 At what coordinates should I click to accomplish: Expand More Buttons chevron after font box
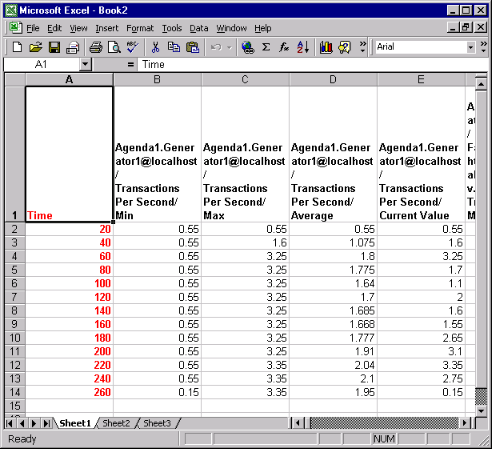483,47
